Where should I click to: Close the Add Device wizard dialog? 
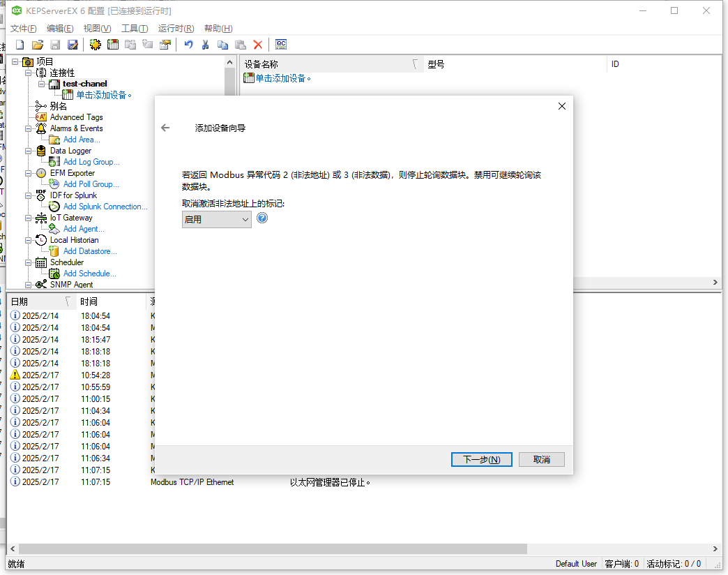[x=562, y=106]
